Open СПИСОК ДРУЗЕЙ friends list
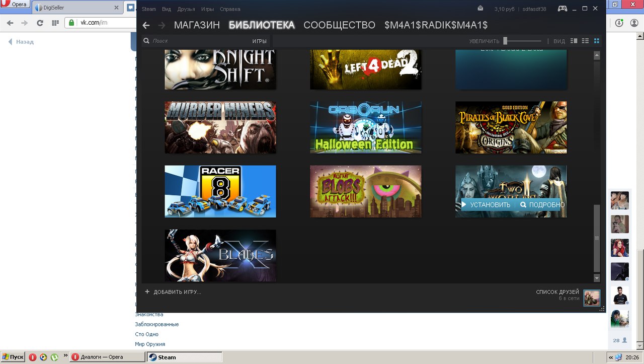The height and width of the screenshot is (364, 644). (557, 292)
